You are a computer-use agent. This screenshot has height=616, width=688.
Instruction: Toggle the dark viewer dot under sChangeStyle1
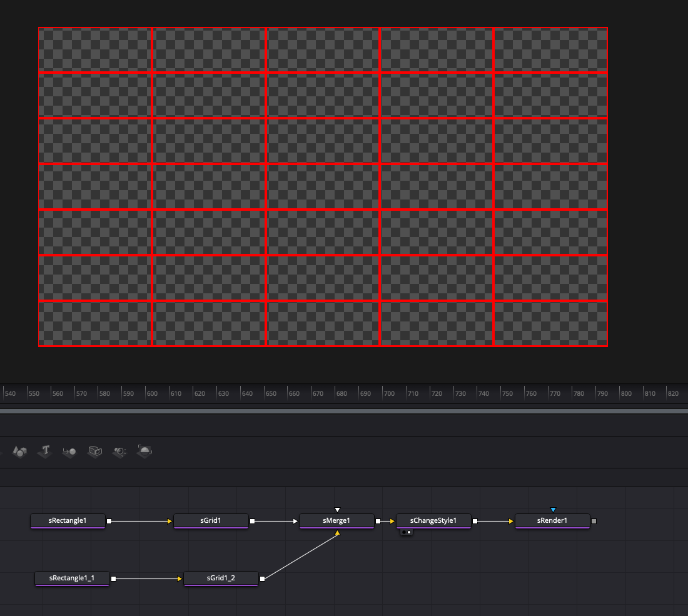point(403,533)
